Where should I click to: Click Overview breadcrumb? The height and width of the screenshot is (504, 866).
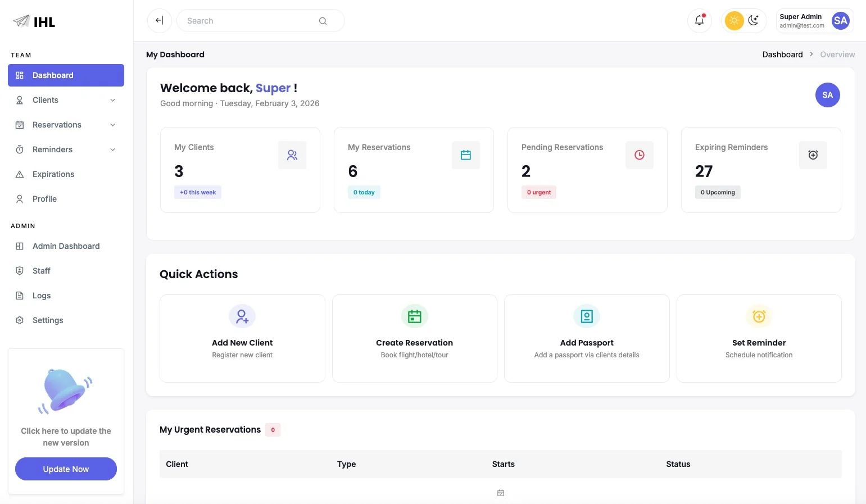[837, 55]
